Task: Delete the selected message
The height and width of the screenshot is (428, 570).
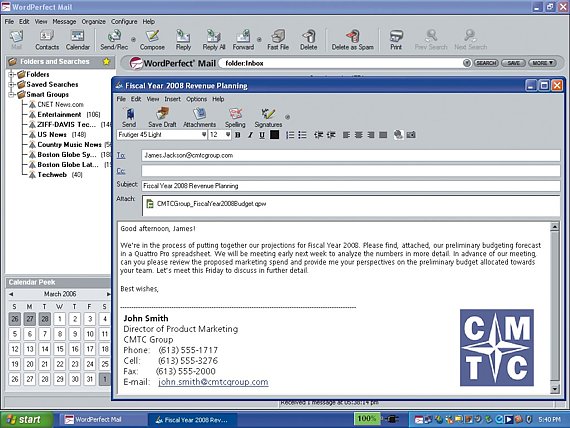Action: coord(309,40)
